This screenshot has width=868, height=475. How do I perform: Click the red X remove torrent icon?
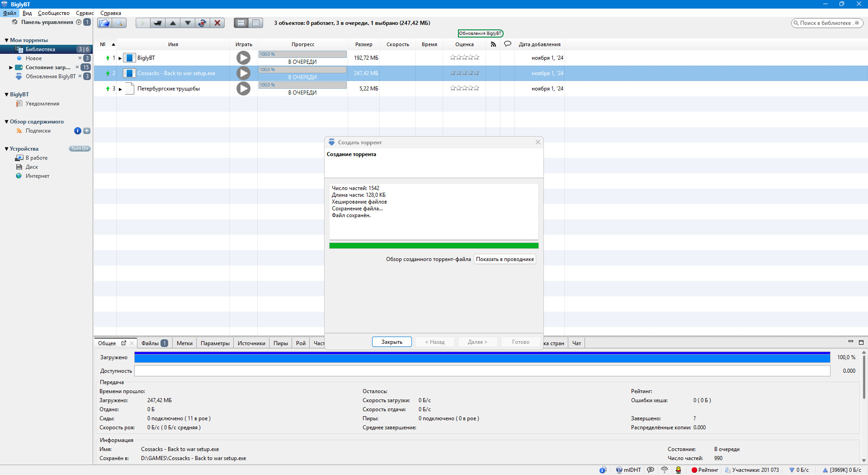(217, 23)
